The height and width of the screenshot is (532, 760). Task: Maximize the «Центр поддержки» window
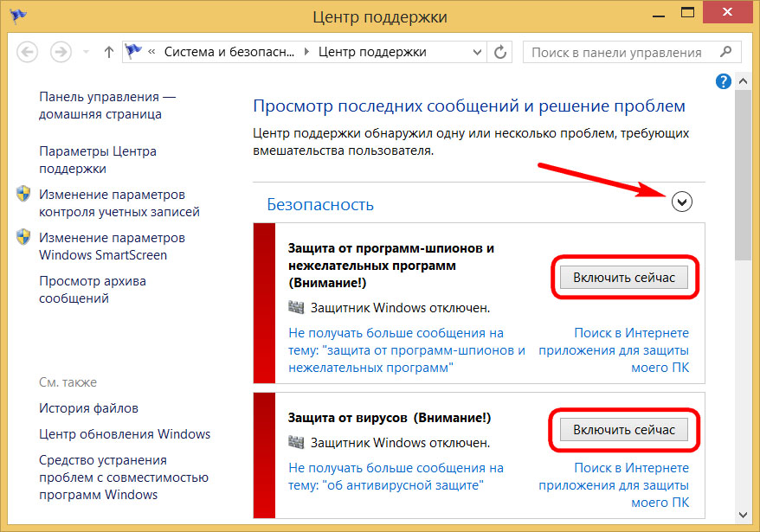(687, 13)
